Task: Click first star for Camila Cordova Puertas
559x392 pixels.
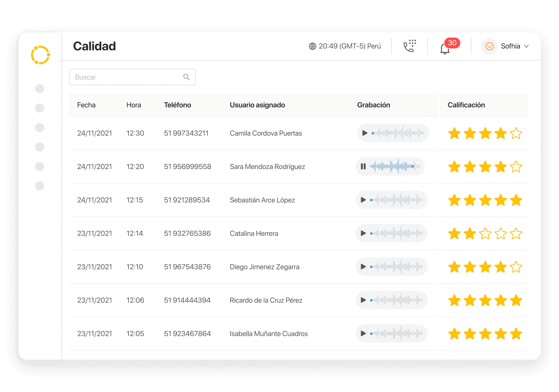Action: pos(454,133)
